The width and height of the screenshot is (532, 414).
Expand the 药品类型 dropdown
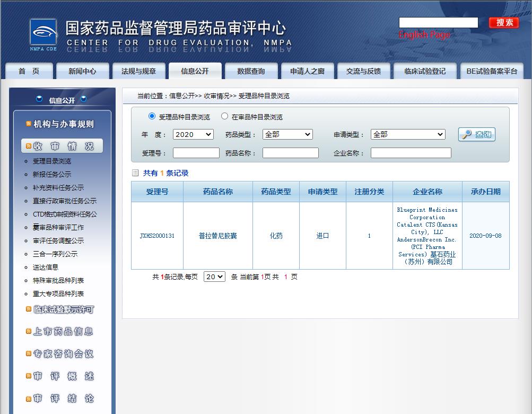click(287, 135)
